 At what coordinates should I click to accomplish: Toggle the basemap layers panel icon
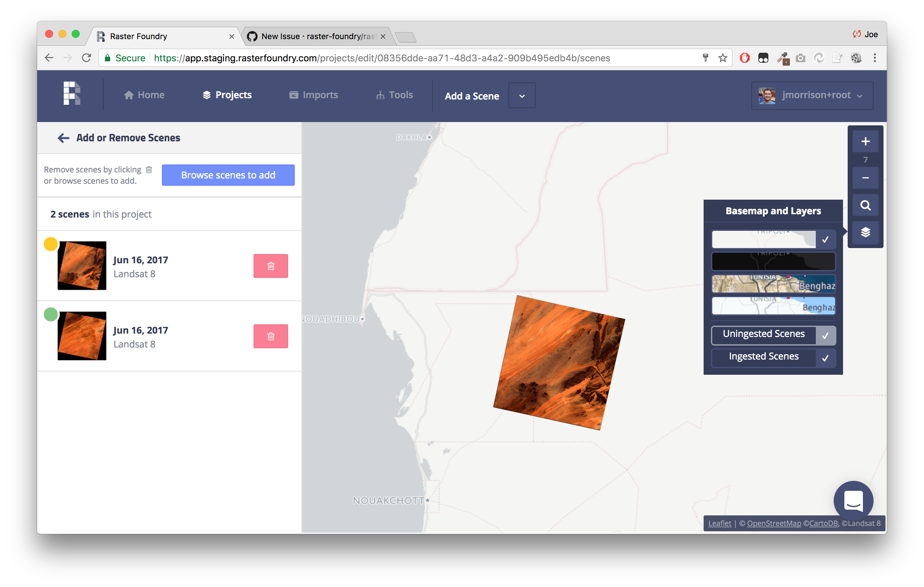[x=865, y=232]
